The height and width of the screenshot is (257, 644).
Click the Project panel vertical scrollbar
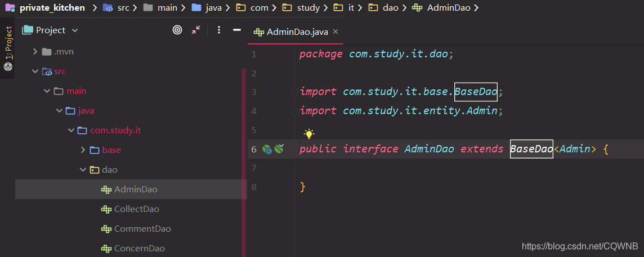point(244,163)
